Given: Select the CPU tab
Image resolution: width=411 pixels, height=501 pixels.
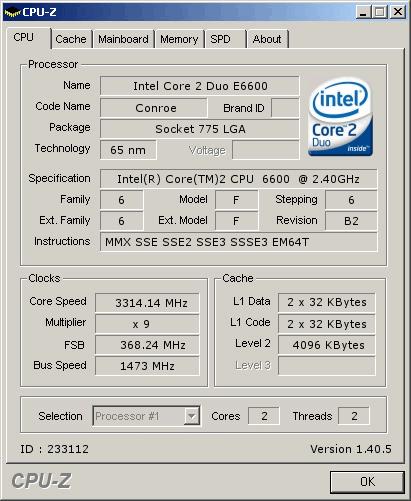Looking at the screenshot, I should tap(28, 37).
